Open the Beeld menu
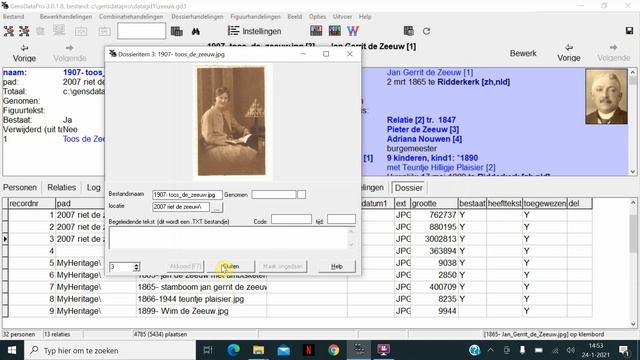640x360 pixels. [x=295, y=17]
